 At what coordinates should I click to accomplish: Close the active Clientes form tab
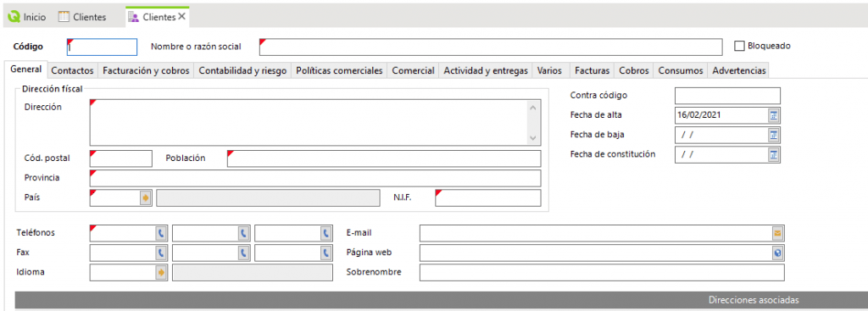[x=181, y=17]
